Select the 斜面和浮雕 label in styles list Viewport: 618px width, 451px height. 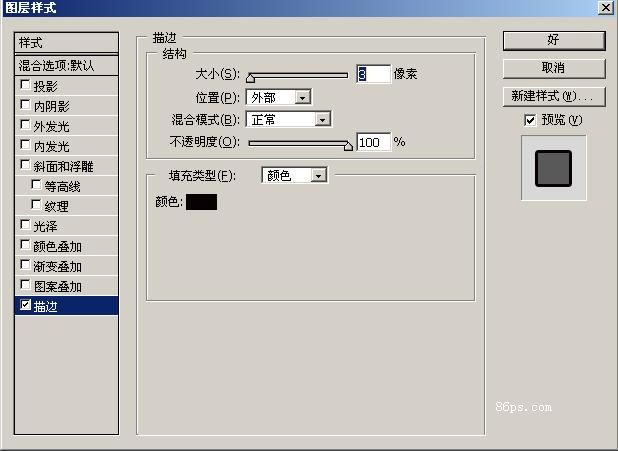[63, 166]
